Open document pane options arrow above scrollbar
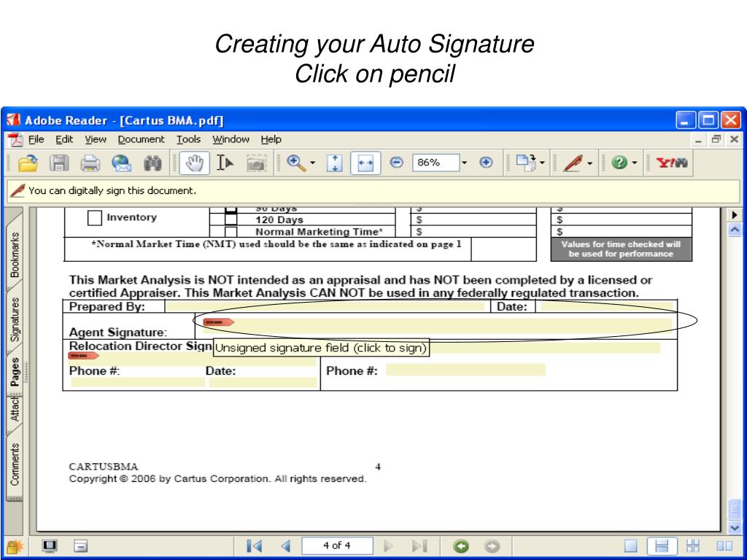This screenshot has height=560, width=747. tap(734, 215)
